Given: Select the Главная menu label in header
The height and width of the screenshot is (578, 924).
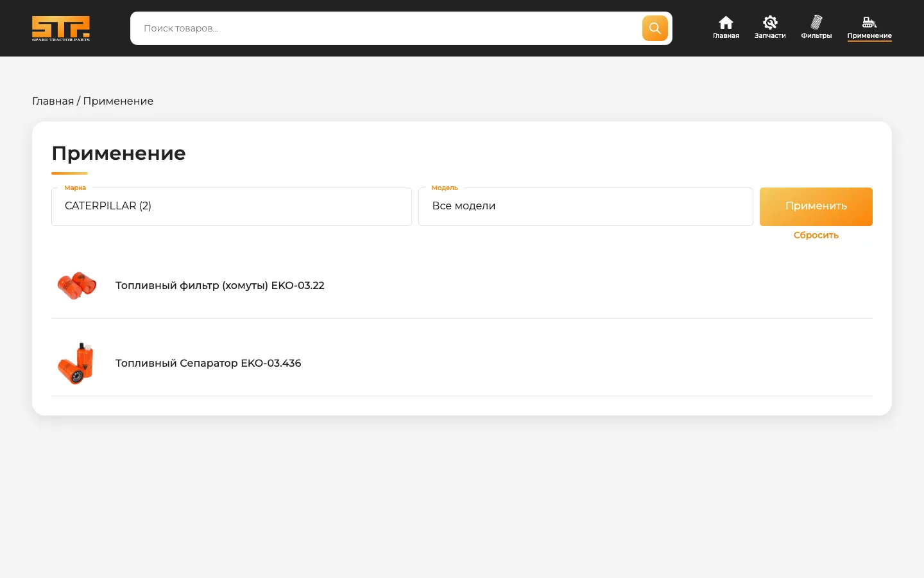Looking at the screenshot, I should (726, 36).
